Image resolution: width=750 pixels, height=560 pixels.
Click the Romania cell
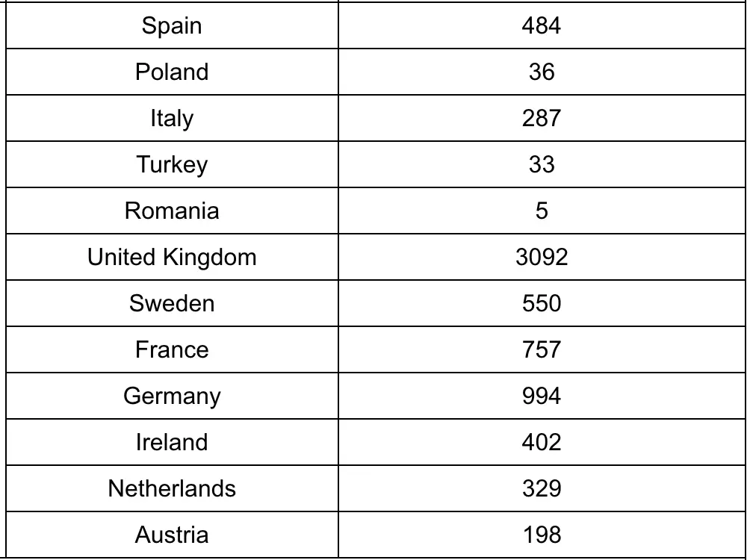pos(172,211)
